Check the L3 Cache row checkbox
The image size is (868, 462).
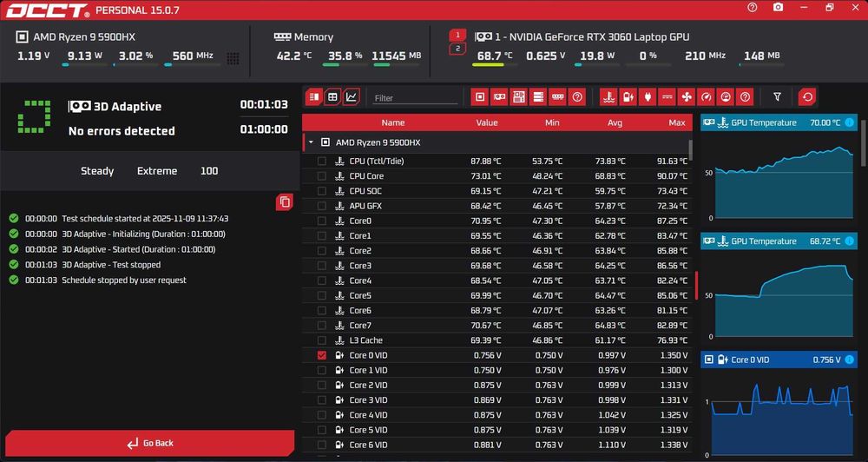pyautogui.click(x=322, y=340)
